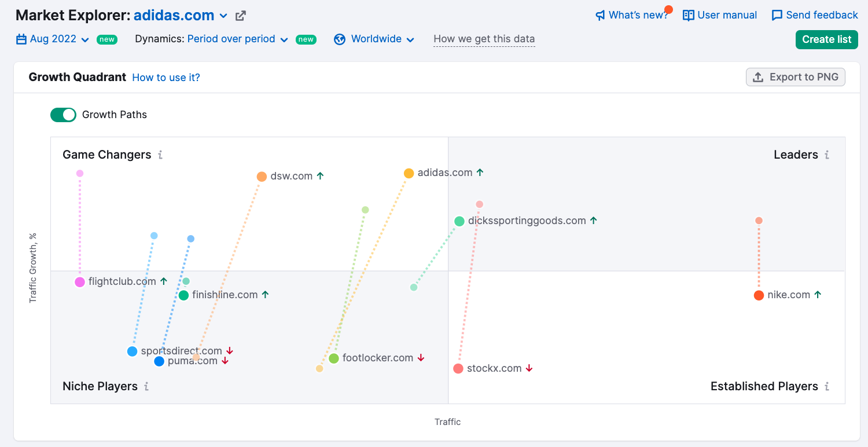This screenshot has height=447, width=868.
Task: Expand the Period over period dropdown
Action: [x=237, y=39]
